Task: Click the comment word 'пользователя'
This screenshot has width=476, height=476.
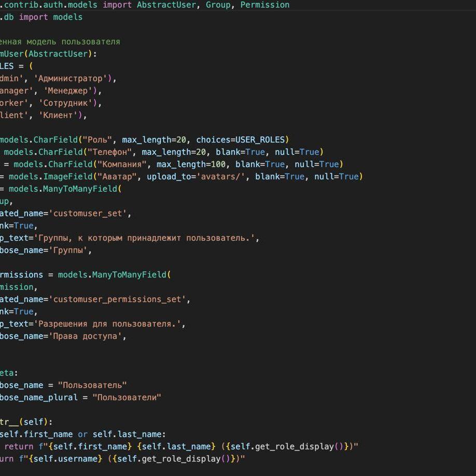Action: (91, 42)
